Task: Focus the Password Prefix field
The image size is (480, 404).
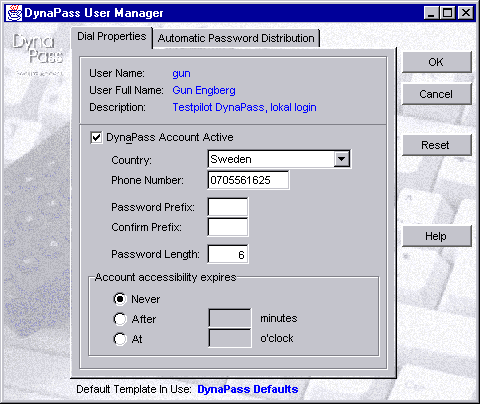Action: click(x=228, y=207)
